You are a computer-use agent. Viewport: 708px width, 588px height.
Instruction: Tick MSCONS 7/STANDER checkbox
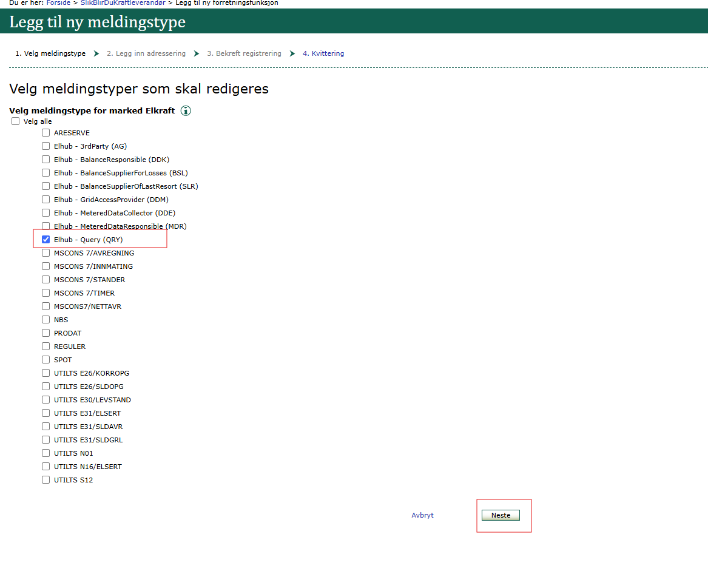(x=46, y=280)
